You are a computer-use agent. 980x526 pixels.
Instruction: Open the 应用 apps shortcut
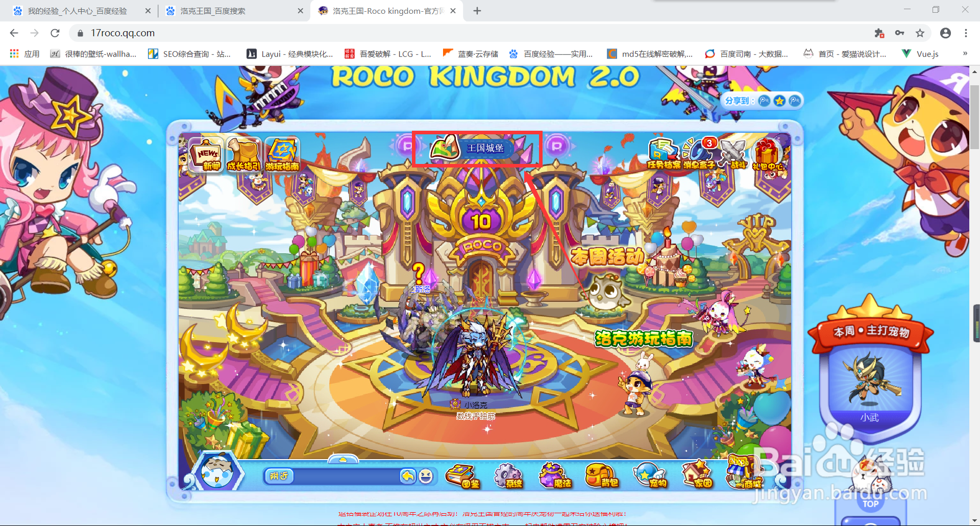[24, 54]
